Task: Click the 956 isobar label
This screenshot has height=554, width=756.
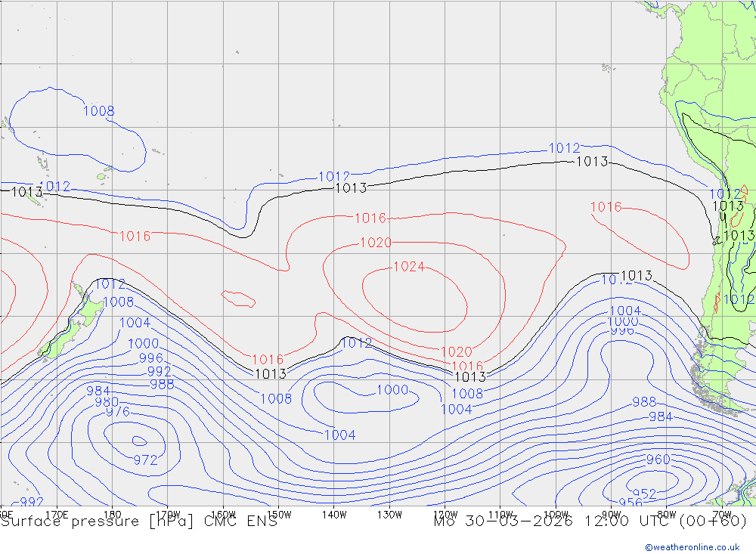Action: (x=631, y=503)
